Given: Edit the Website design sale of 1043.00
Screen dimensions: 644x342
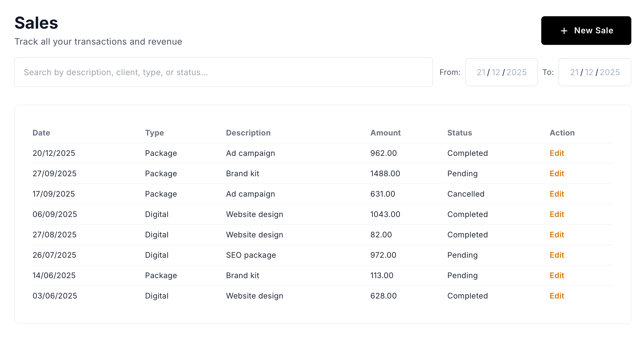Looking at the screenshot, I should pos(556,214).
